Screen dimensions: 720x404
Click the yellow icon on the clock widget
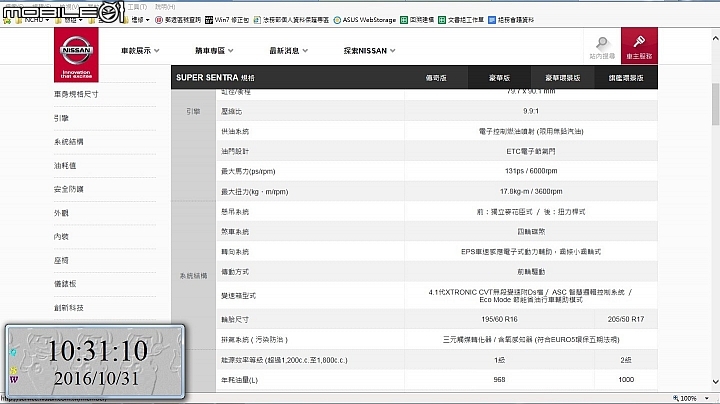point(13,370)
